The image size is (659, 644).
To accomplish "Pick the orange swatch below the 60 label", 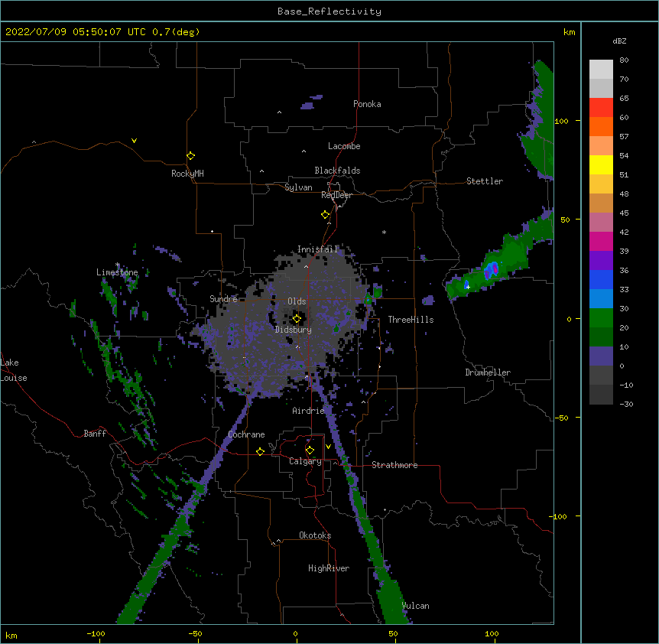I will coord(601,127).
